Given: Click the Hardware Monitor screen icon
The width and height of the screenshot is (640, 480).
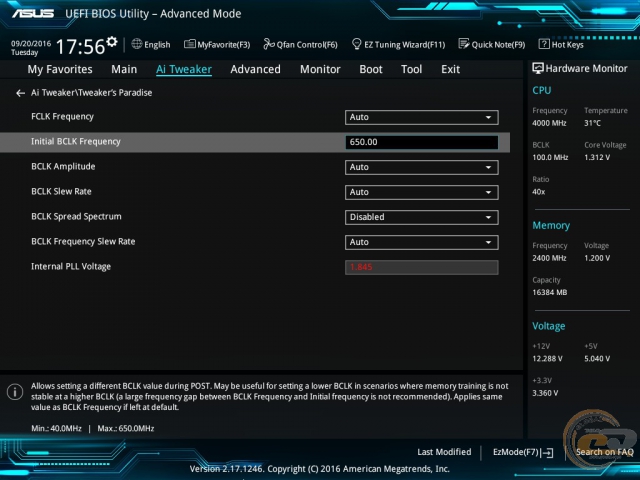Looking at the screenshot, I should [x=538, y=68].
